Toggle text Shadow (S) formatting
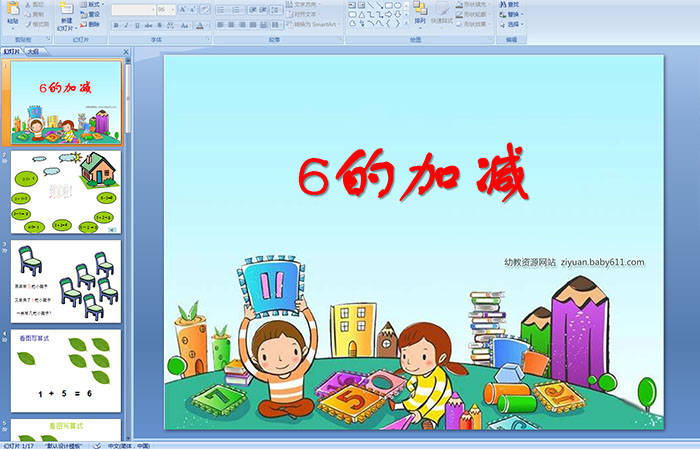The width and height of the screenshot is (700, 449). [x=160, y=25]
